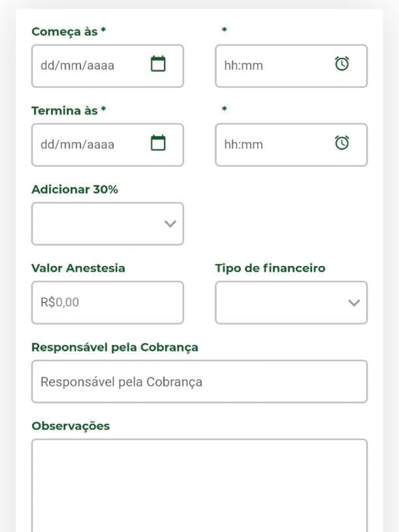
Task: Focus the Começa às dd/mm/aaaa date field
Action: [108, 66]
